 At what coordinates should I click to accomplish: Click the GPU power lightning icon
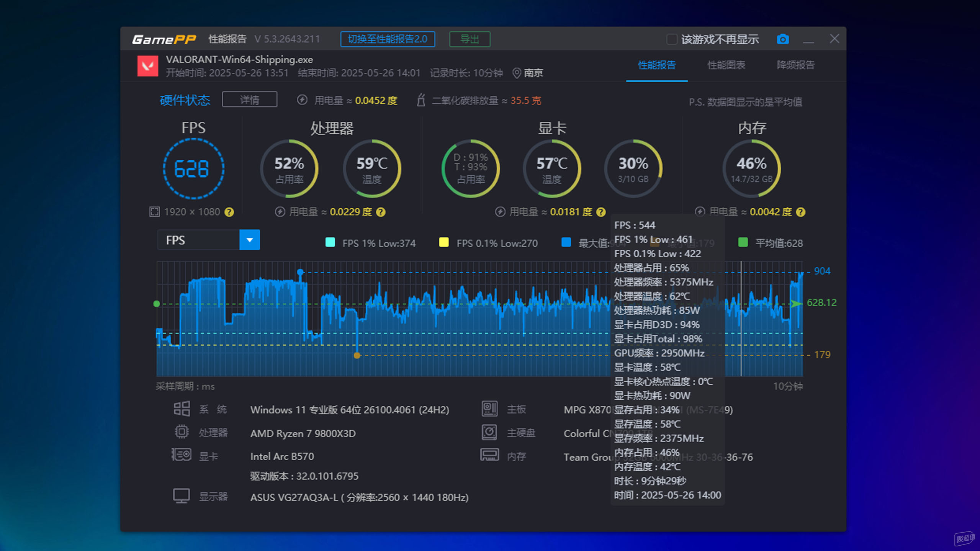pos(500,212)
